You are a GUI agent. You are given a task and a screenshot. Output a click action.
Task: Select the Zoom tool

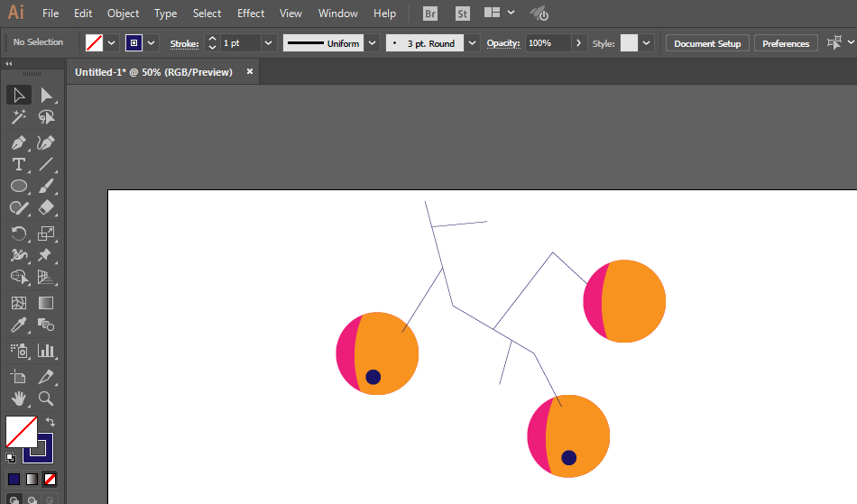coord(46,399)
